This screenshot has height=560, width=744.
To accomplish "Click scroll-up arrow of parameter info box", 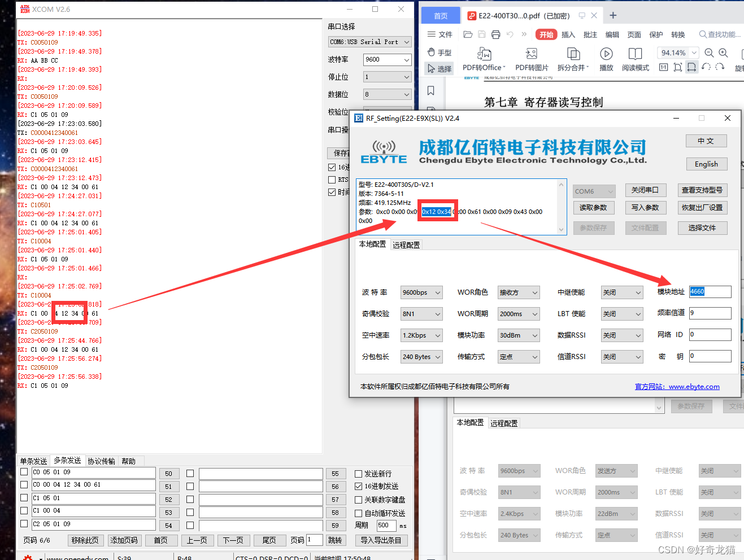I will pyautogui.click(x=561, y=185).
